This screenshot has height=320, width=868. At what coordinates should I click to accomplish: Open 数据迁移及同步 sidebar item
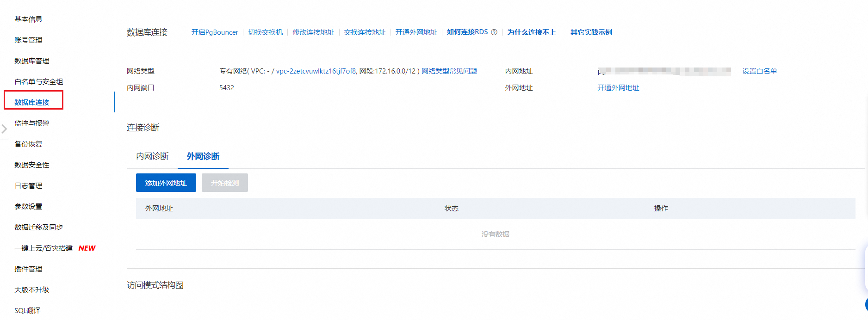pyautogui.click(x=39, y=228)
